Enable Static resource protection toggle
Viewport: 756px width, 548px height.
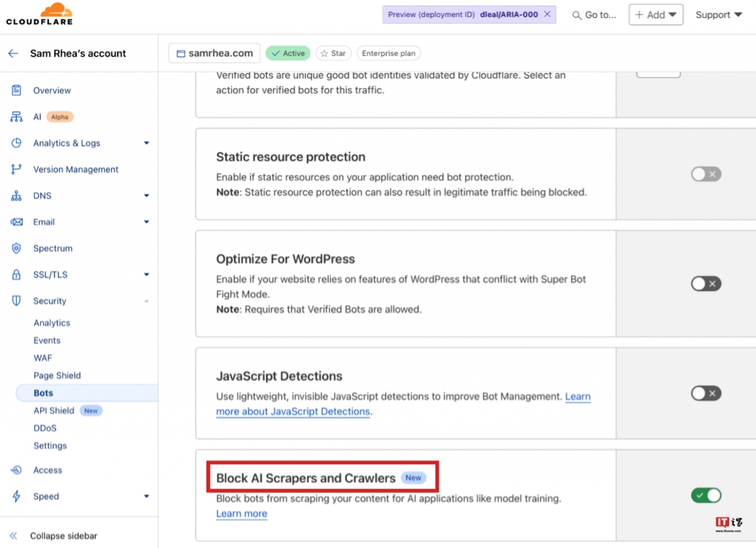(706, 174)
